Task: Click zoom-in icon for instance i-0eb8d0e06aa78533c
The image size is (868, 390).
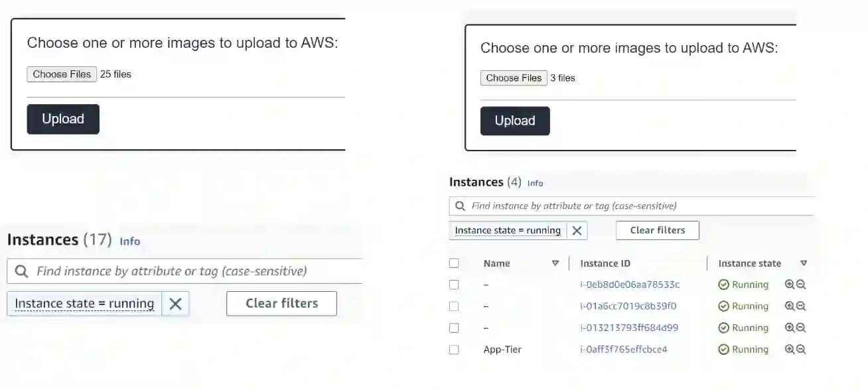Action: pyautogui.click(x=789, y=285)
